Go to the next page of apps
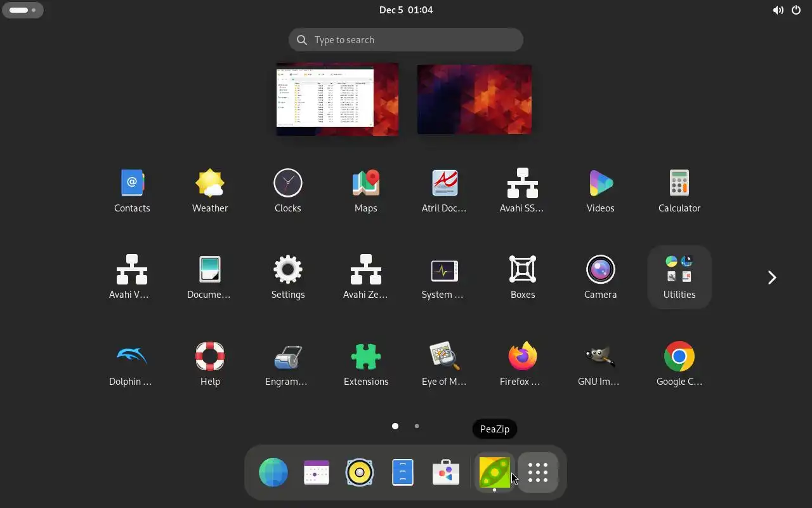The height and width of the screenshot is (508, 812). click(x=772, y=277)
